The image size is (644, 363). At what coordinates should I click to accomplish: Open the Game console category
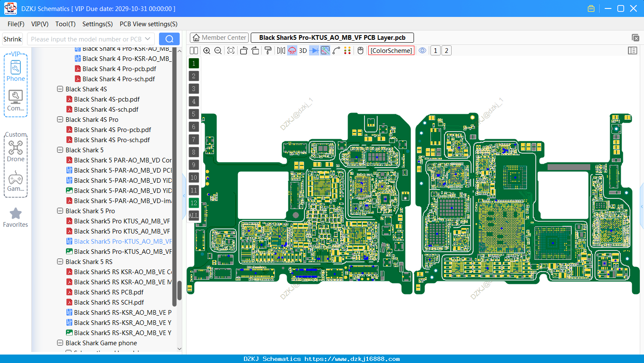[16, 181]
